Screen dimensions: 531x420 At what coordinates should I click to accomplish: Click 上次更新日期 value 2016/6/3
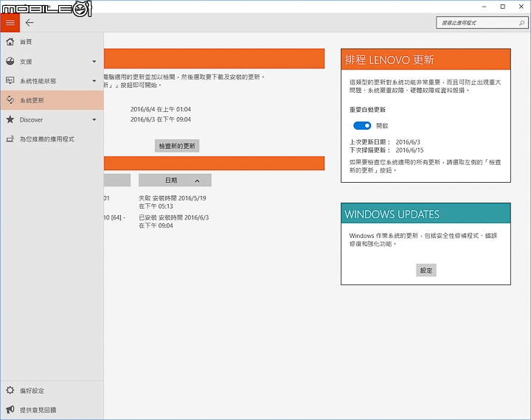408,141
